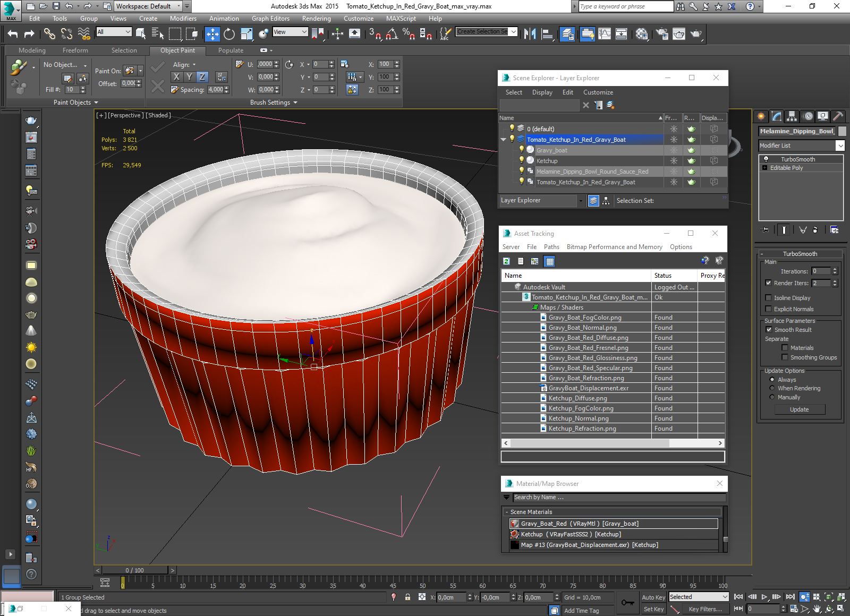Collapse the Tomato_Ketchup_In_Red_Gravy_Boat layer
Image resolution: width=850 pixels, height=616 pixels.
[503, 140]
